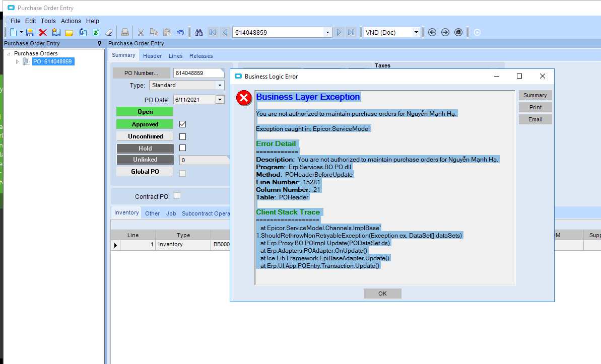Go to the first record arrow
This screenshot has width=601, height=364.
click(x=213, y=33)
